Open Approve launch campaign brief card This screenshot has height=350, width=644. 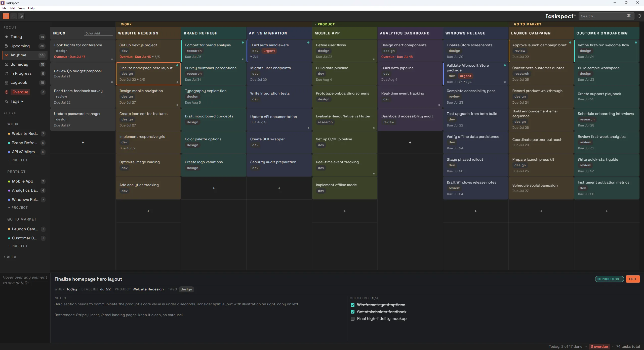click(541, 51)
